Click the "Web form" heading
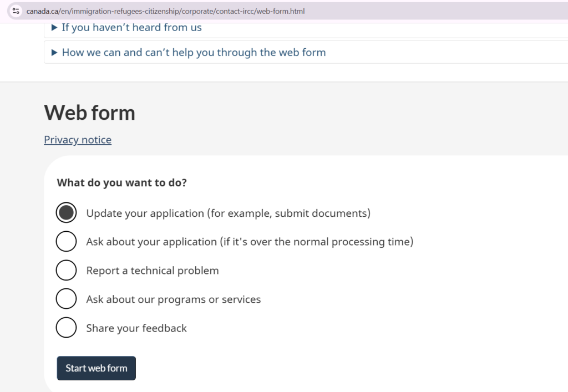Viewport: 568px width, 392px height. [x=89, y=113]
